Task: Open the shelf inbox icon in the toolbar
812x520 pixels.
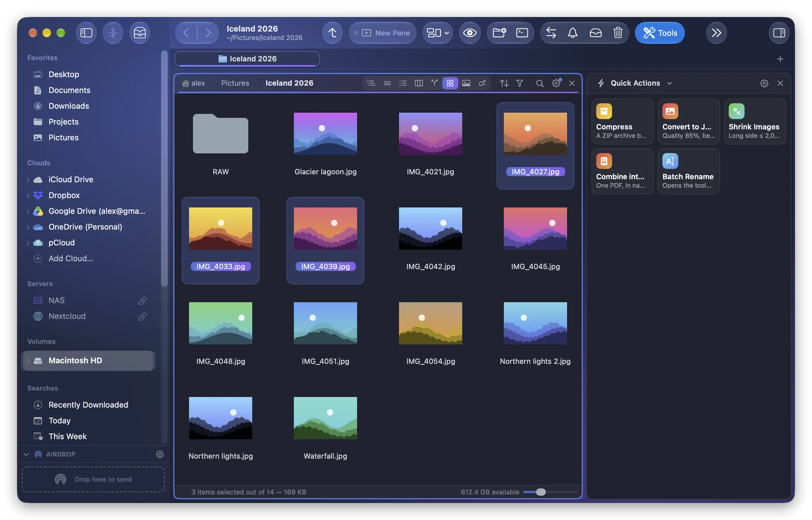Action: pyautogui.click(x=140, y=33)
